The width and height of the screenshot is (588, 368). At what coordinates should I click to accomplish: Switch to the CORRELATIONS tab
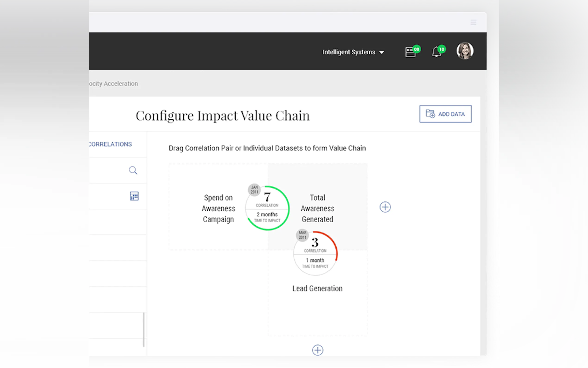coord(111,144)
